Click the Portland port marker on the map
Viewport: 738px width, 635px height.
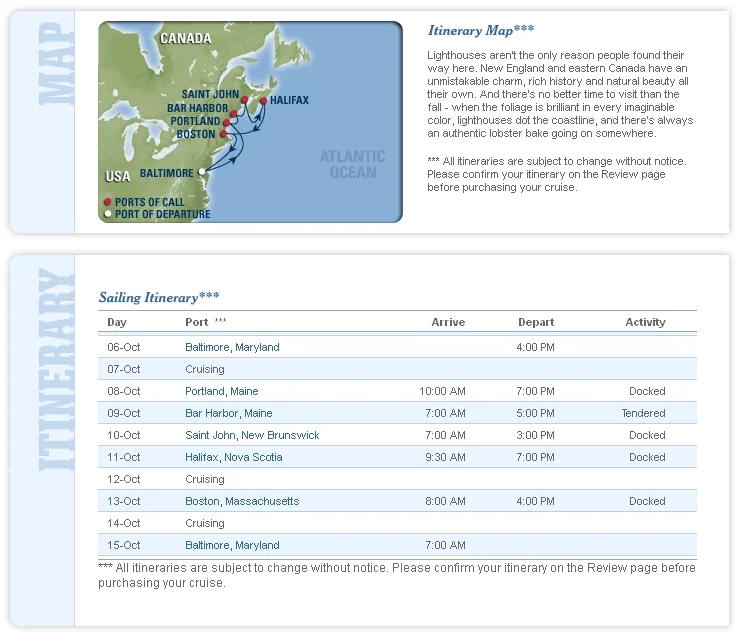click(x=227, y=122)
